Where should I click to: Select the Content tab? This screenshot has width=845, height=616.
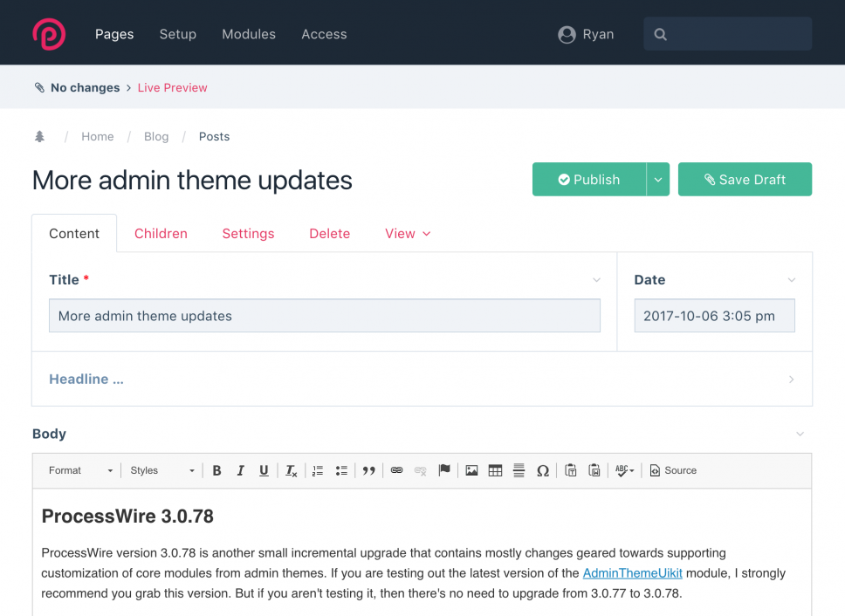click(74, 234)
